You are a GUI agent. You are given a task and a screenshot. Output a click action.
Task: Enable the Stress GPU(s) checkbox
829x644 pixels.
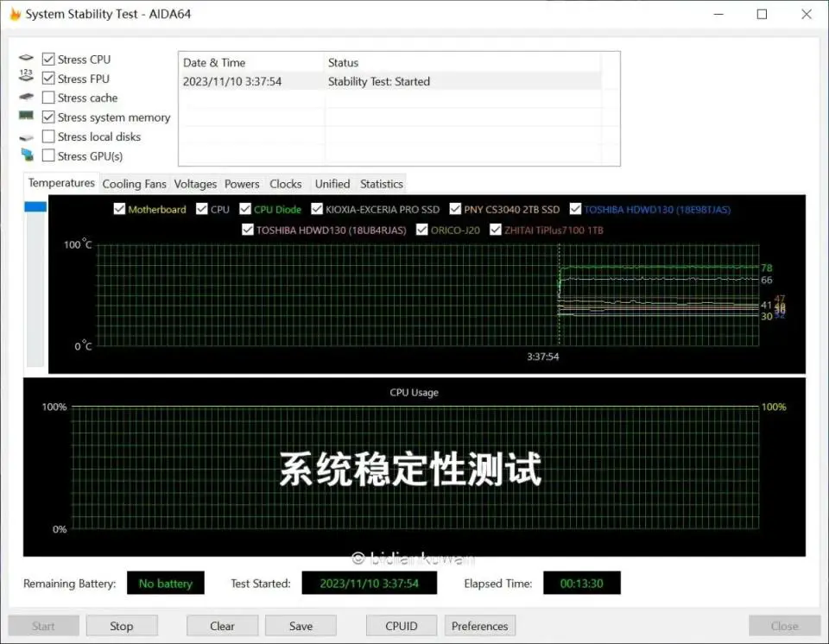pyautogui.click(x=48, y=155)
